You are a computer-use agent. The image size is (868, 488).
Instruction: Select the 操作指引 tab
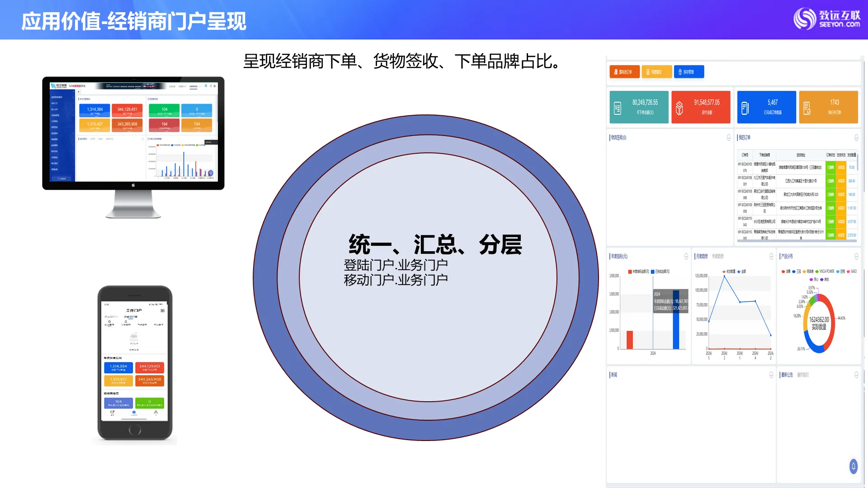point(803,375)
